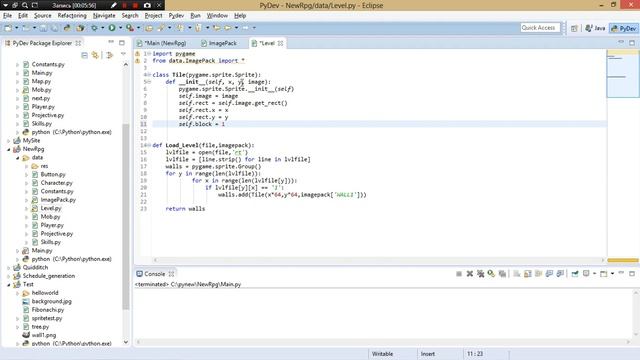Click the Forward navigation arrow icon
640x360 pixels.
click(x=245, y=28)
